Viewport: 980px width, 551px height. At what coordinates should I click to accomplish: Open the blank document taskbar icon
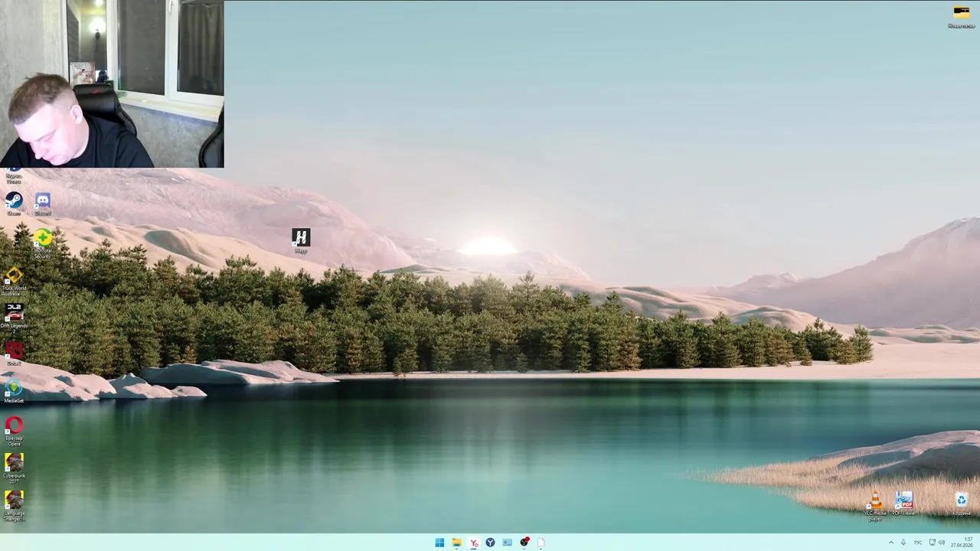[541, 543]
